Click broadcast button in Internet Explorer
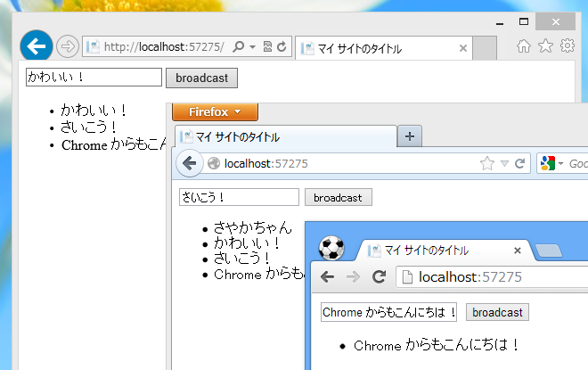Image resolution: width=588 pixels, height=370 pixels. coord(201,78)
